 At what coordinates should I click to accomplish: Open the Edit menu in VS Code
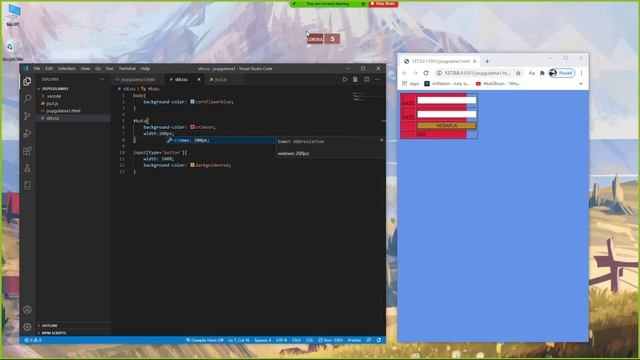click(x=49, y=69)
